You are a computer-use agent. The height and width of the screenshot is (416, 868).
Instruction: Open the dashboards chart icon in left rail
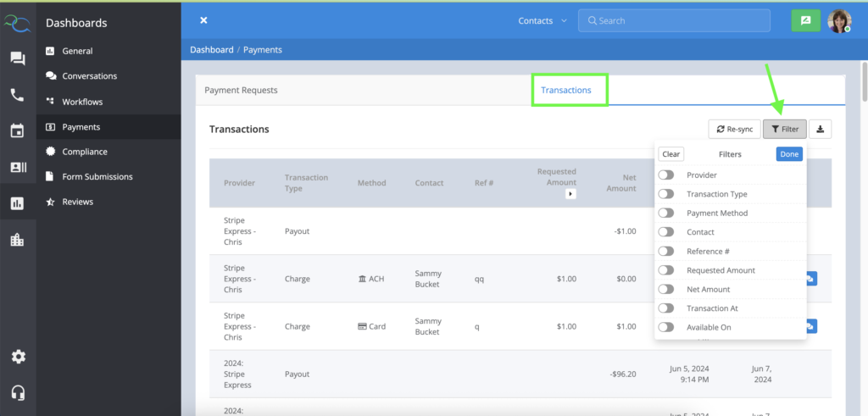point(18,203)
